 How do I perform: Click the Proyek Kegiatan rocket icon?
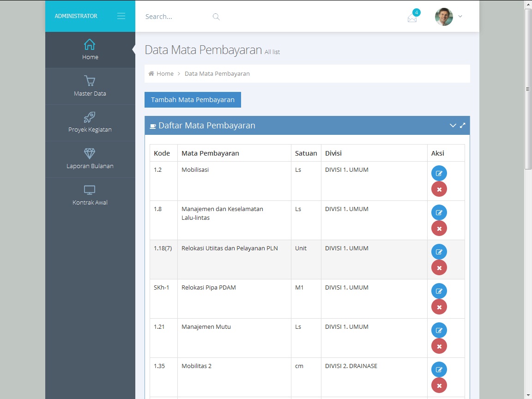[90, 117]
